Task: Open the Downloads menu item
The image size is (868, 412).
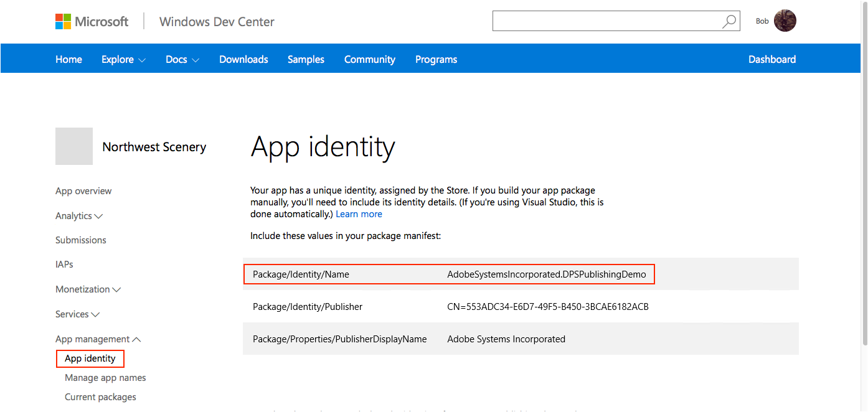Action: 243,60
